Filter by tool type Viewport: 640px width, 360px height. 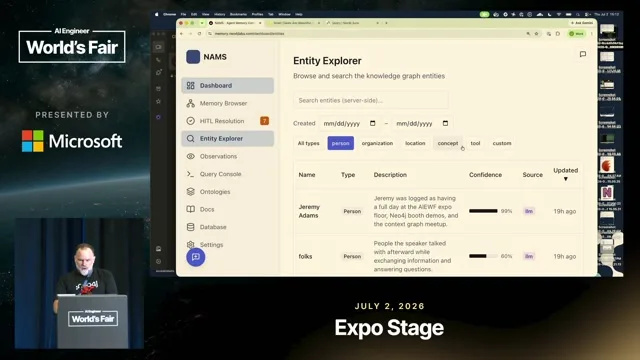[475, 143]
